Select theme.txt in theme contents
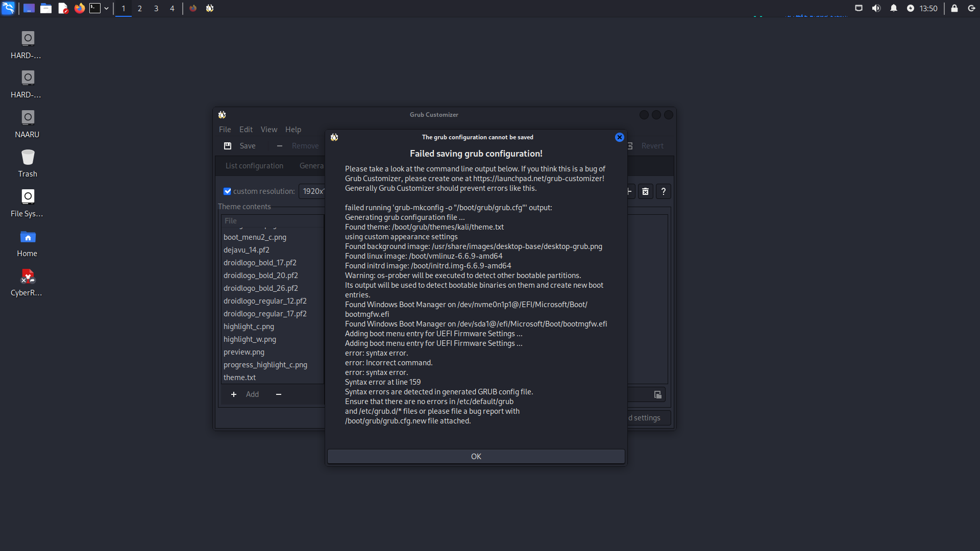Viewport: 980px width, 551px height. point(239,378)
